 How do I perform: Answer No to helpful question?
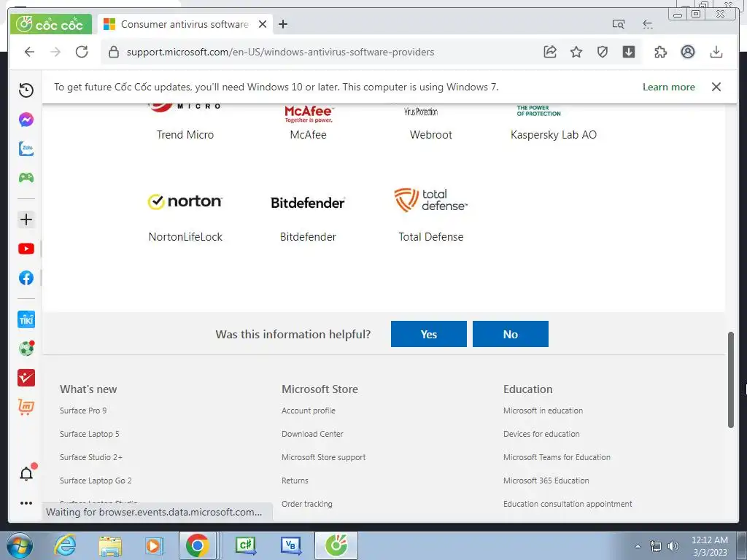pyautogui.click(x=510, y=334)
